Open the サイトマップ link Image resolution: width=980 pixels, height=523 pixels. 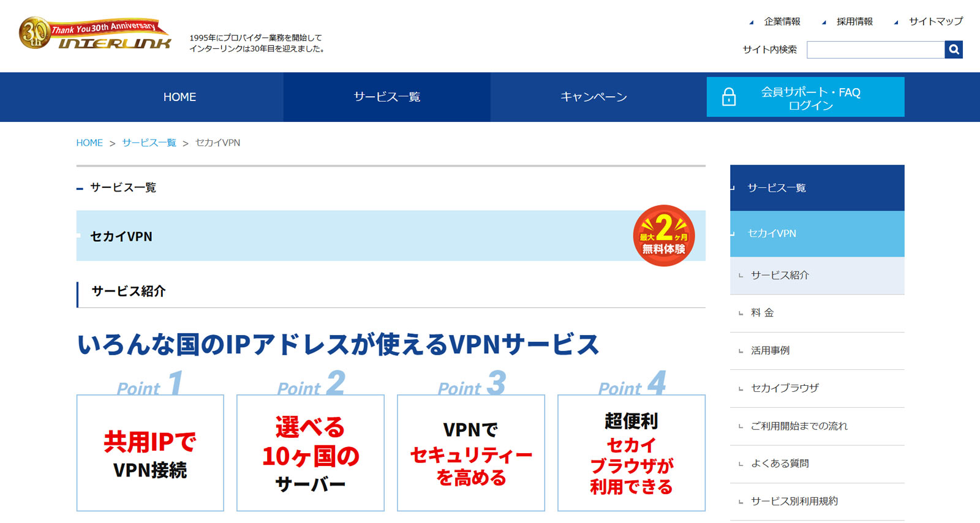pyautogui.click(x=936, y=21)
